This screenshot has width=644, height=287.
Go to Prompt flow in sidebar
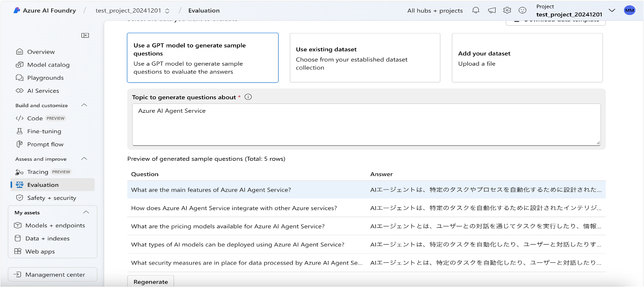(x=45, y=144)
